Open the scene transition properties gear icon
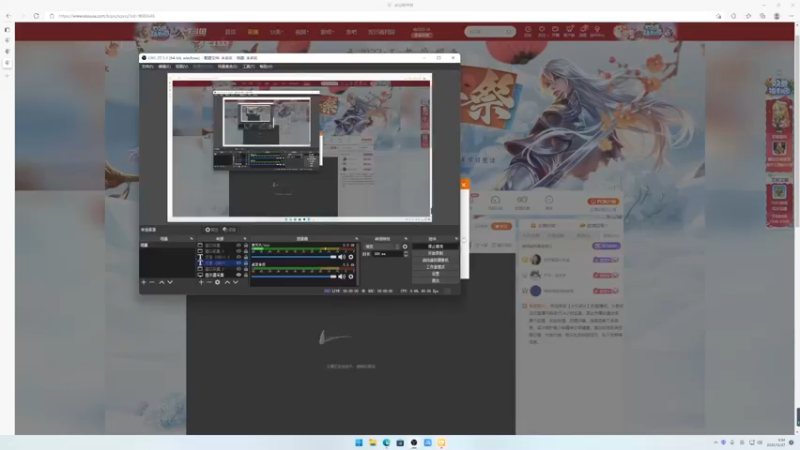Screen dimensions: 800x450 (405, 246)
